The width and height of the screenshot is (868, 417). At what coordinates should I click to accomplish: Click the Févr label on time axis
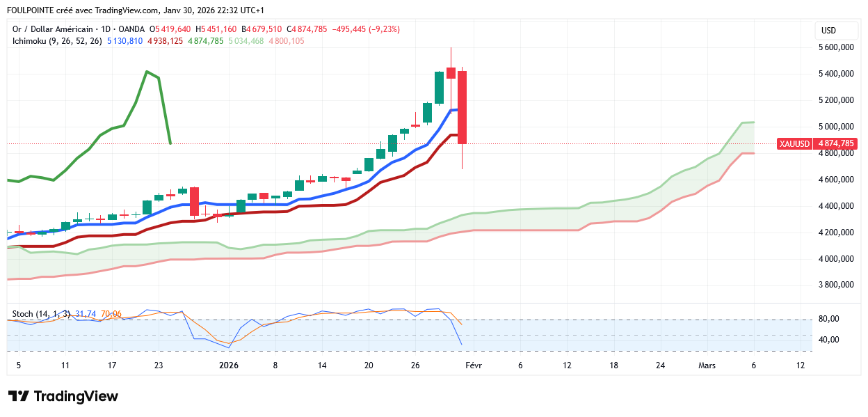tap(473, 365)
